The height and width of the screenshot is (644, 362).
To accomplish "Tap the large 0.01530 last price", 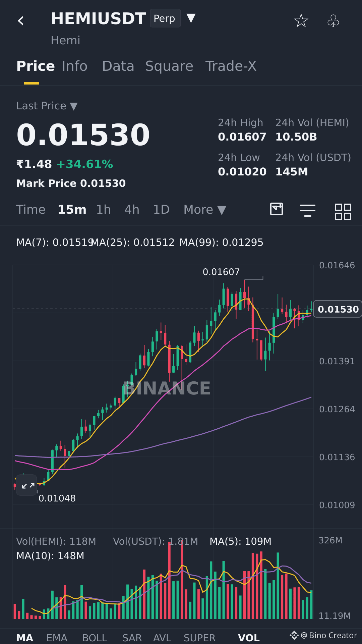I will pos(83,135).
